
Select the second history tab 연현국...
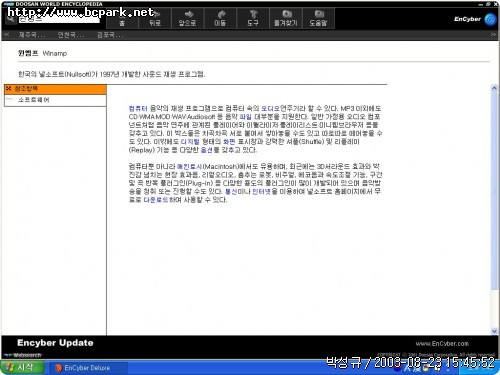pos(71,35)
